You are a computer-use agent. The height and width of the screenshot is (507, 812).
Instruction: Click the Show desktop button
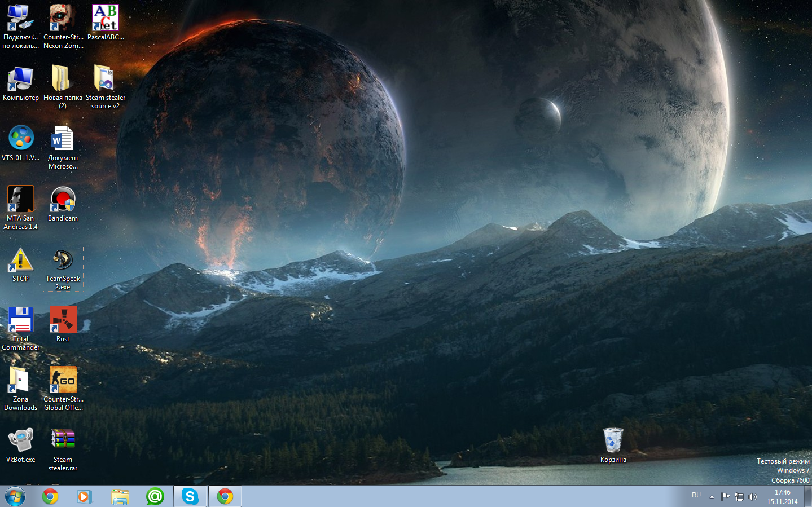tap(808, 496)
